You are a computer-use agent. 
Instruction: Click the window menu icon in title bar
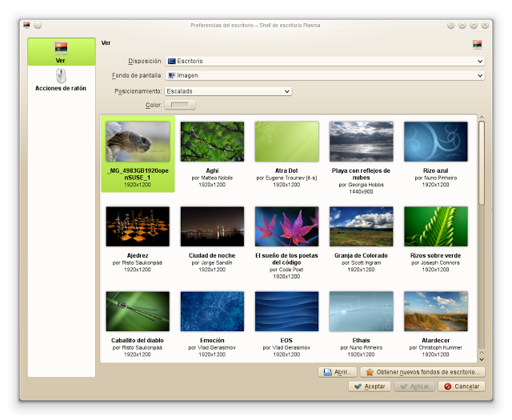tap(28, 26)
